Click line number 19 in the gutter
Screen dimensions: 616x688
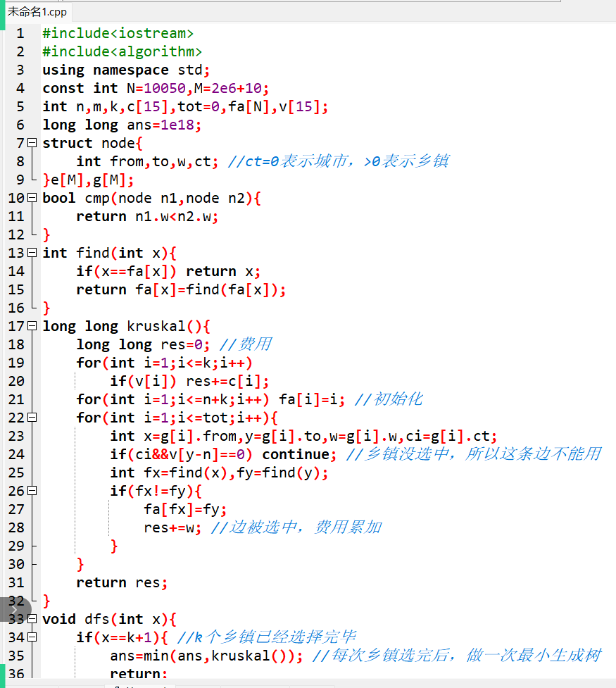[16, 363]
